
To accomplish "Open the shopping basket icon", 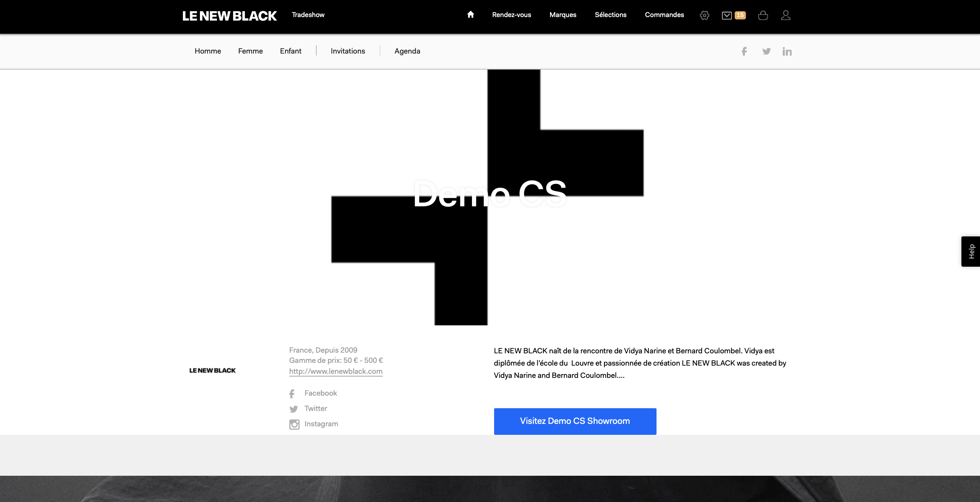I will click(763, 15).
